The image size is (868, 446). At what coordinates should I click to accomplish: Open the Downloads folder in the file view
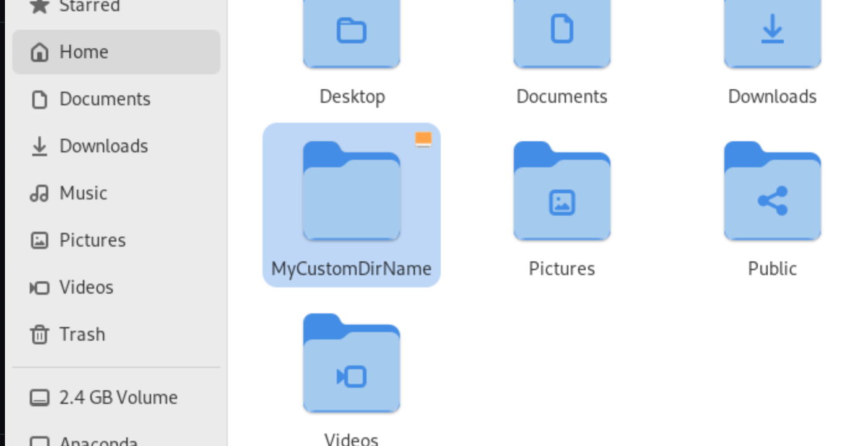[772, 37]
